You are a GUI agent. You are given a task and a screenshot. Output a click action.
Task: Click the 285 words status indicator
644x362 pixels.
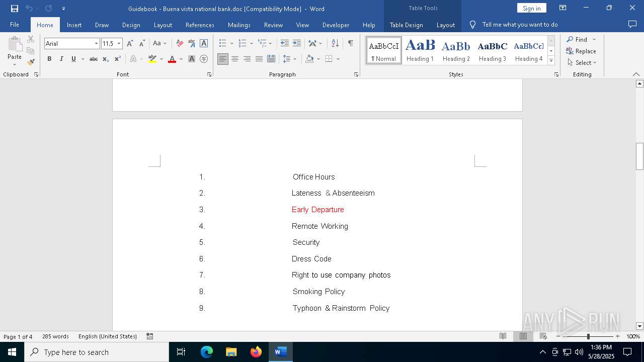point(55,336)
